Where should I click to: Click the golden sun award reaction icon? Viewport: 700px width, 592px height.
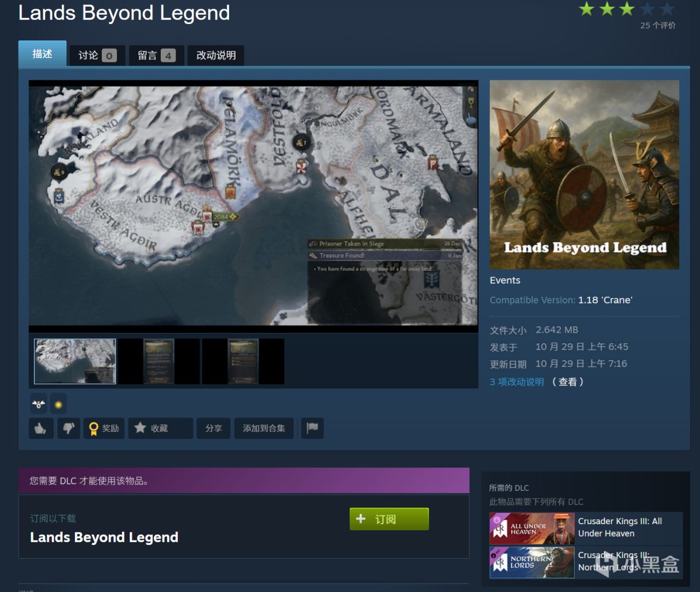[59, 405]
